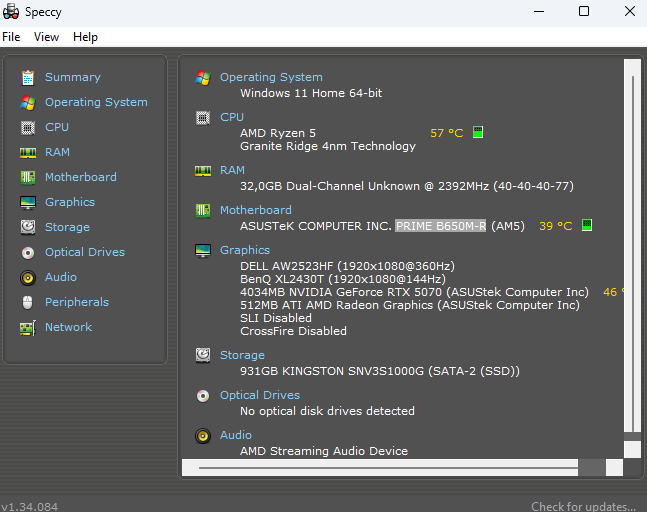This screenshot has width=647, height=512.
Task: Click the green motherboard temperature indicator icon
Action: click(587, 225)
